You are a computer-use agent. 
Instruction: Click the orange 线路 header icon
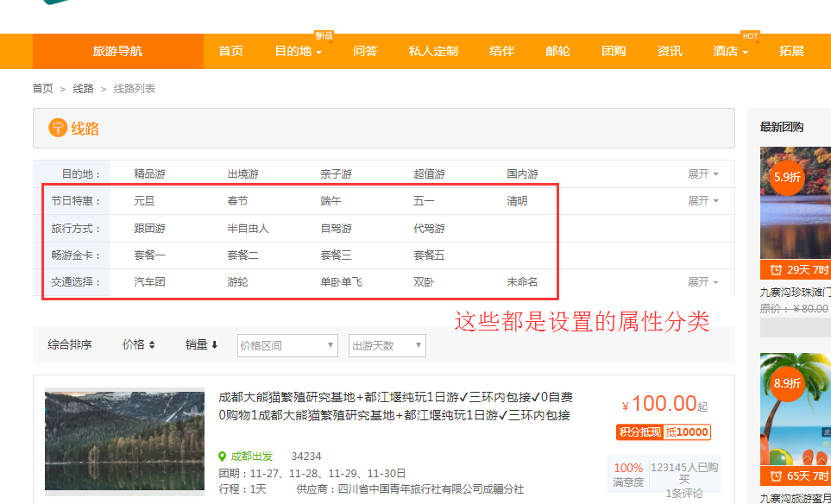(58, 129)
